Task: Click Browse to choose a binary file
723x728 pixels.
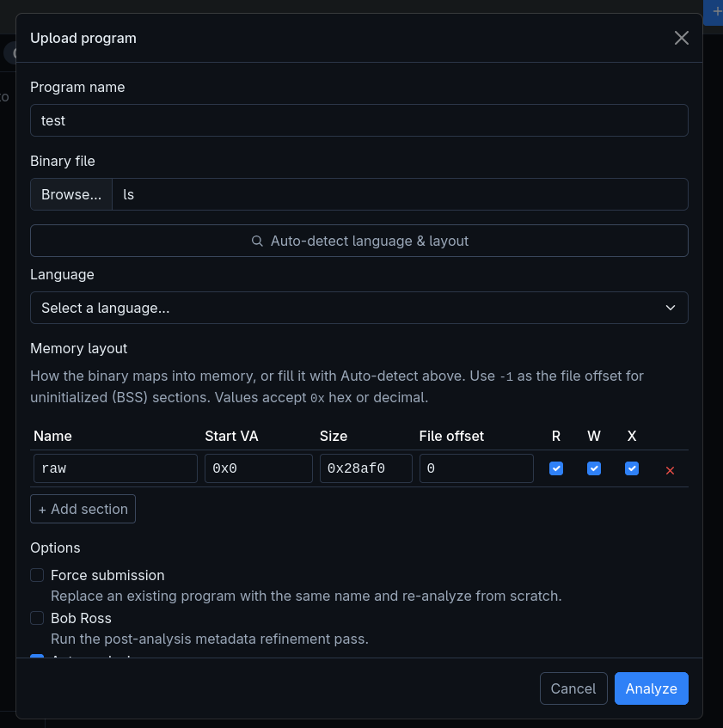Action: pos(71,194)
